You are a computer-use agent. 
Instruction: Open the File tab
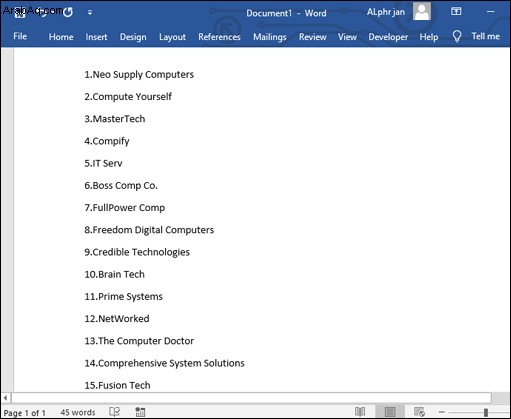(20, 36)
